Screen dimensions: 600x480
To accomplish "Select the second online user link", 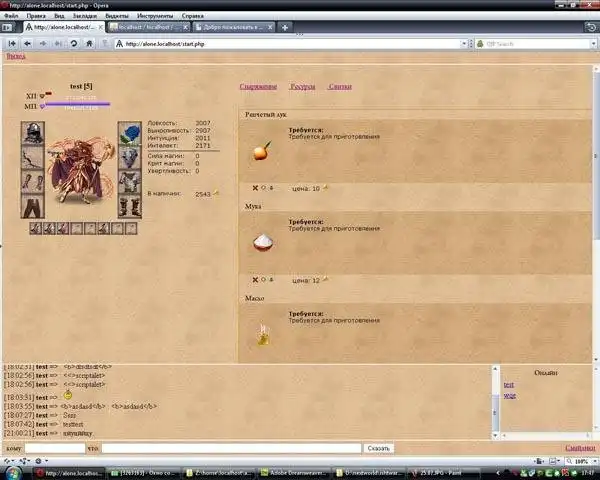I will coord(510,395).
